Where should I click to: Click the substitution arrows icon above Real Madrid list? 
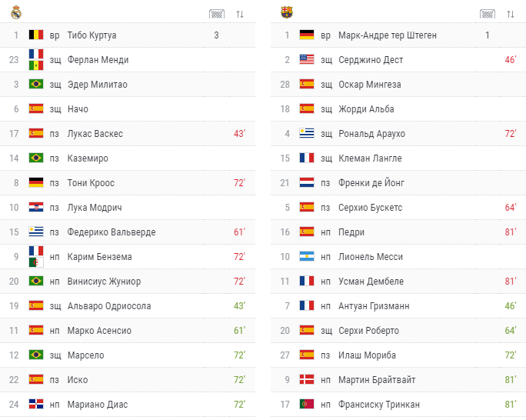point(239,14)
